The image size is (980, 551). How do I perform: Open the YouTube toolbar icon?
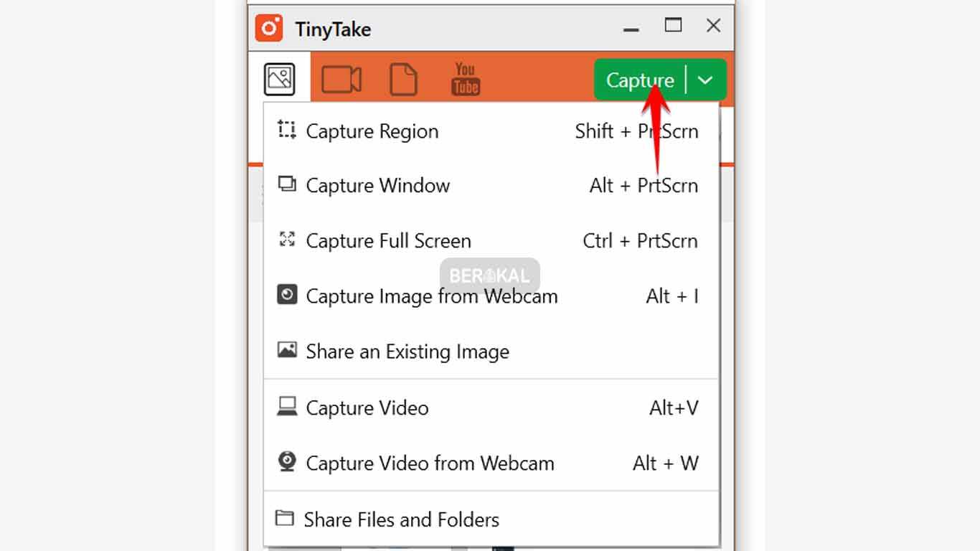coord(465,79)
